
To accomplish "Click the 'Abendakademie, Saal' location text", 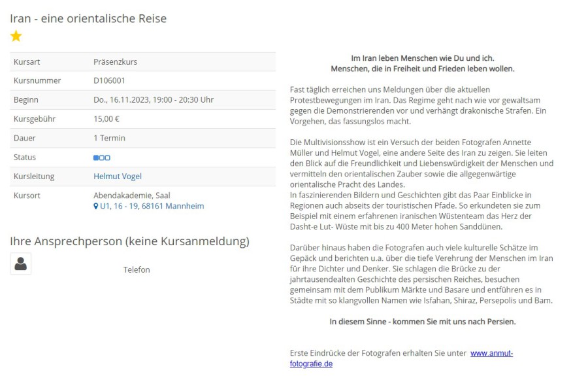I will [x=132, y=196].
